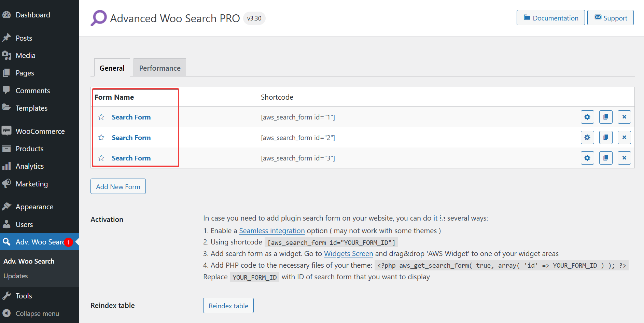Follow the Seamless integration link
Image resolution: width=644 pixels, height=323 pixels.
[272, 231]
